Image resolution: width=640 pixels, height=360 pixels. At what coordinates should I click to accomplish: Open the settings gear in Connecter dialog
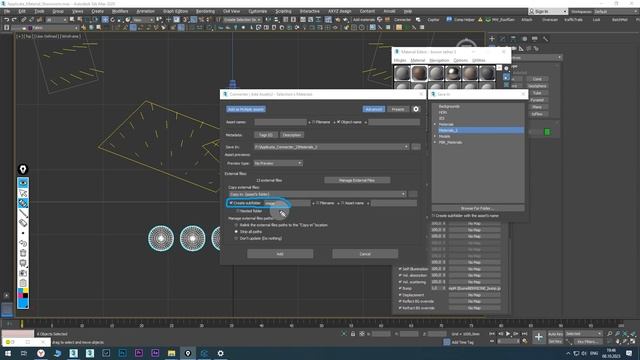(x=416, y=109)
